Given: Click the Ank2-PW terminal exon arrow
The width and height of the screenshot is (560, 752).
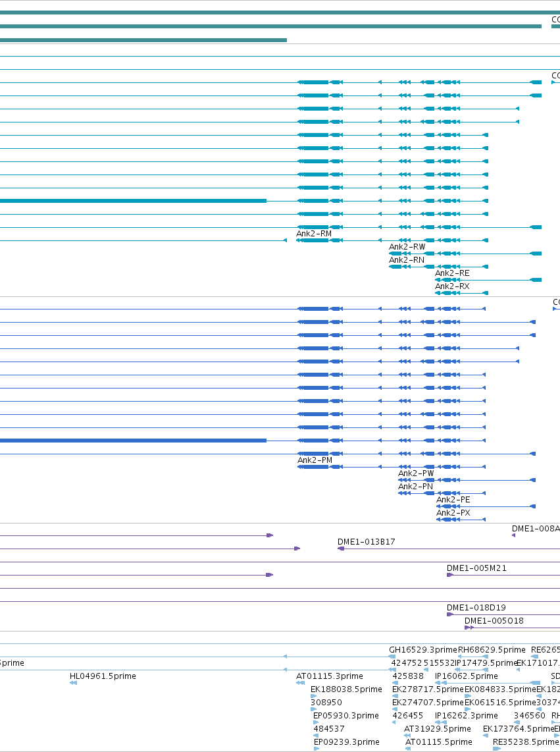Looking at the screenshot, I should click(532, 479).
